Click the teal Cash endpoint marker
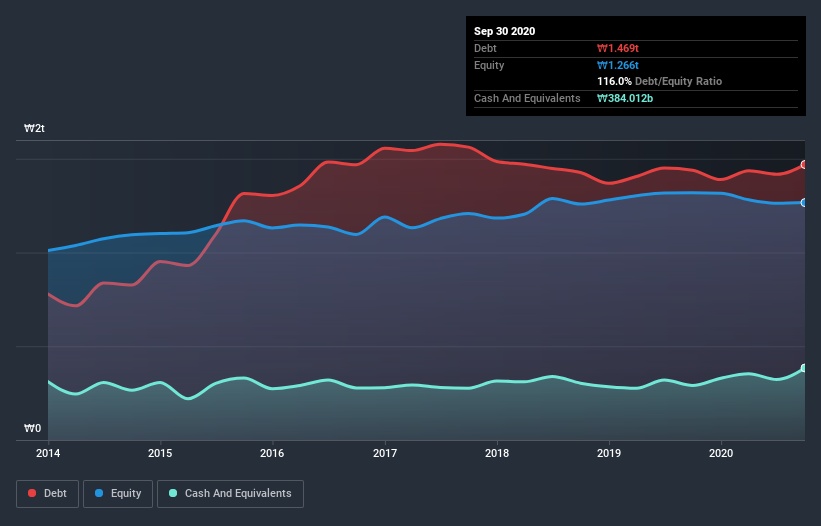This screenshot has height=526, width=821. tap(804, 368)
